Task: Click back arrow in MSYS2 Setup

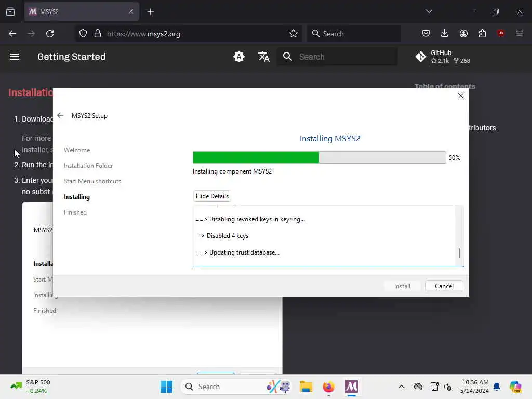Action: point(60,115)
